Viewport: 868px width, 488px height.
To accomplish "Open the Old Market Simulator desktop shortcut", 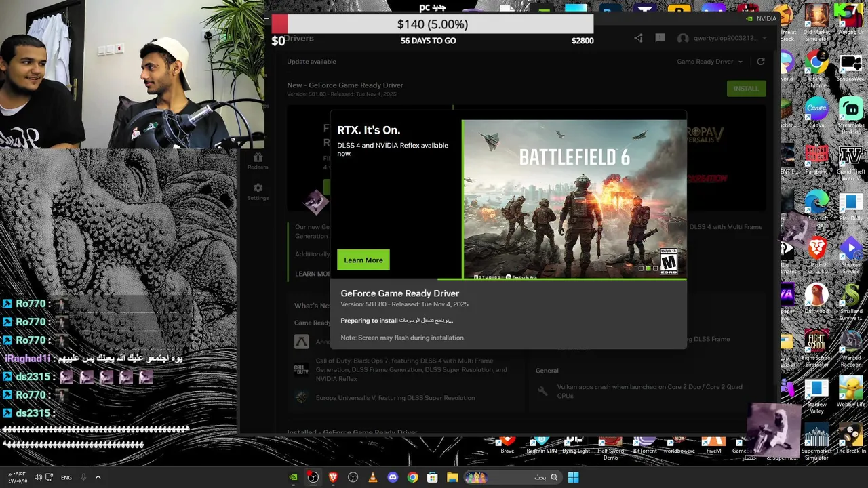I will tap(816, 22).
